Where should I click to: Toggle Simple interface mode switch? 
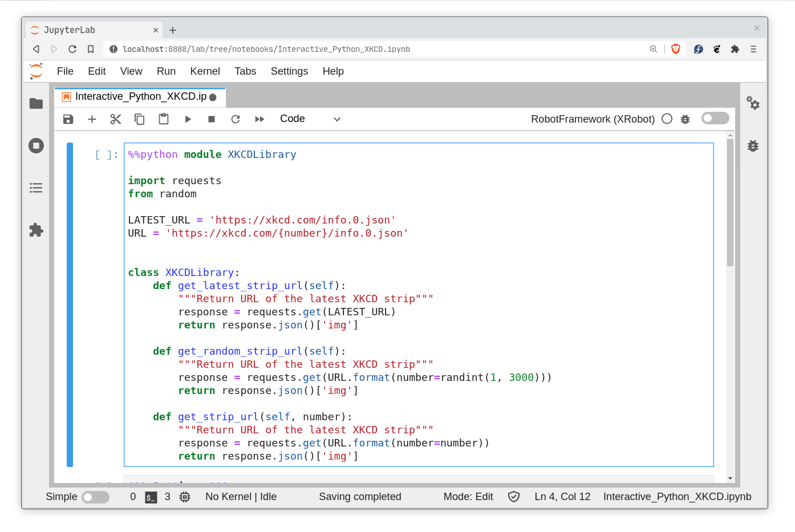click(x=95, y=497)
